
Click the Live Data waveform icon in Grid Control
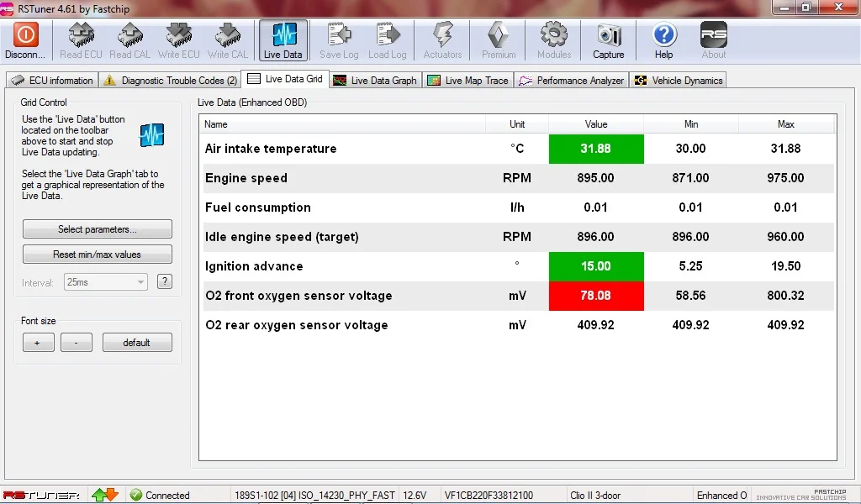point(152,135)
